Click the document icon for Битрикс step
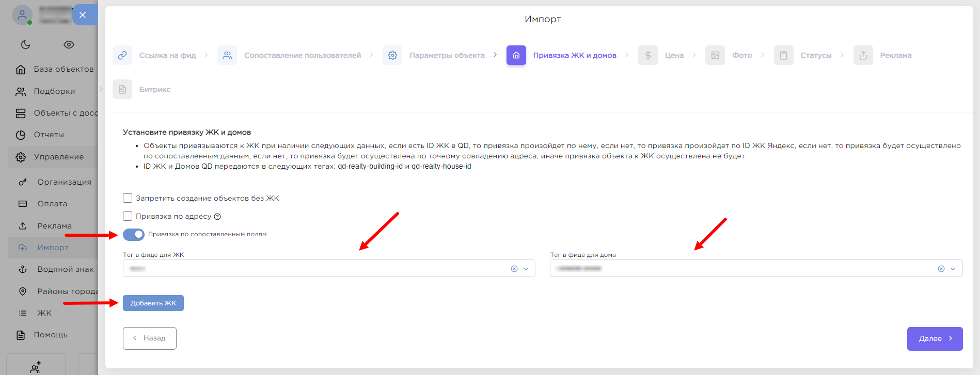The height and width of the screenshot is (375, 980). [x=122, y=89]
